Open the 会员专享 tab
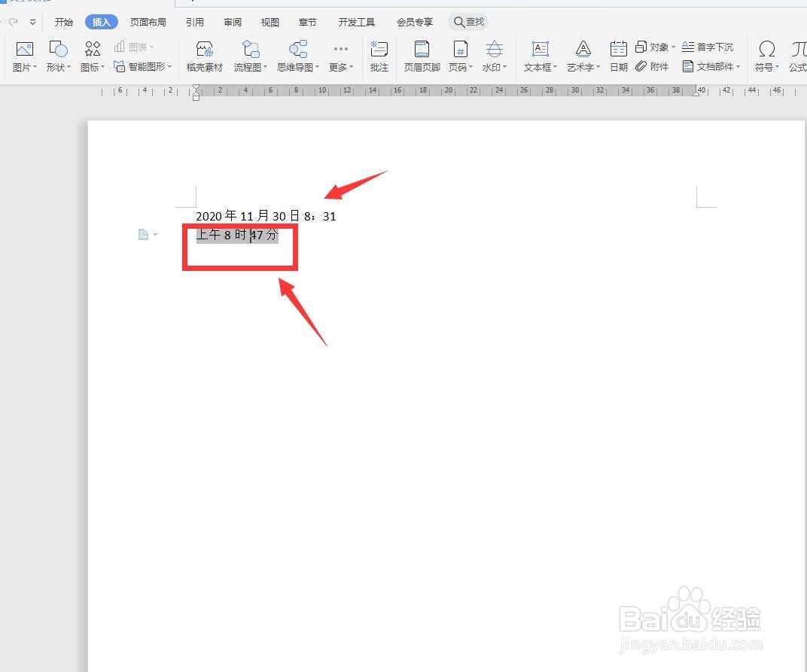This screenshot has width=807, height=672. 414,22
